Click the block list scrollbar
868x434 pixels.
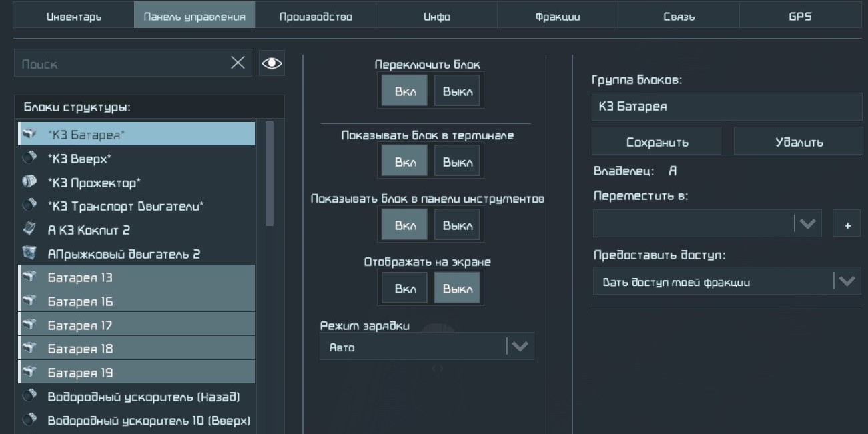pos(270,174)
